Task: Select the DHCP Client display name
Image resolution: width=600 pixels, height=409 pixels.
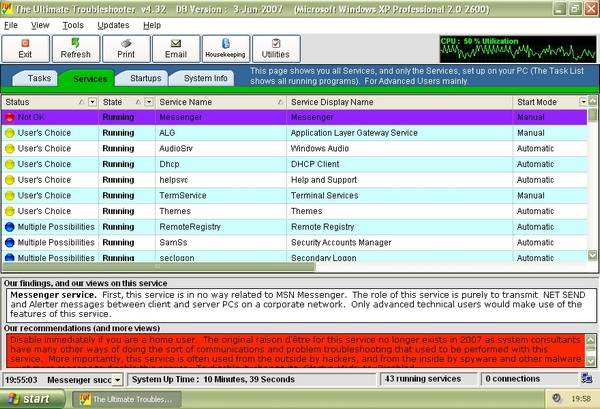Action: click(x=315, y=164)
